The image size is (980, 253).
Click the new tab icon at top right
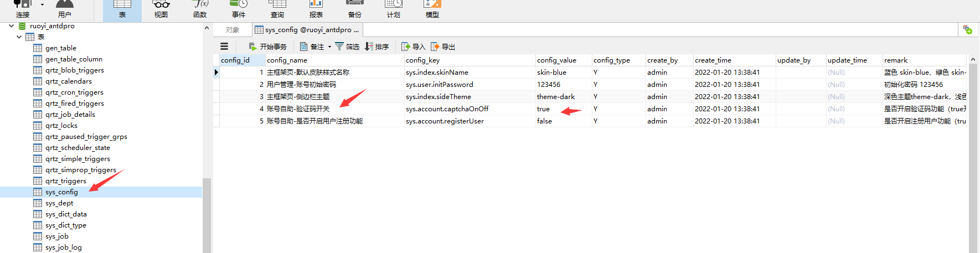point(968,30)
